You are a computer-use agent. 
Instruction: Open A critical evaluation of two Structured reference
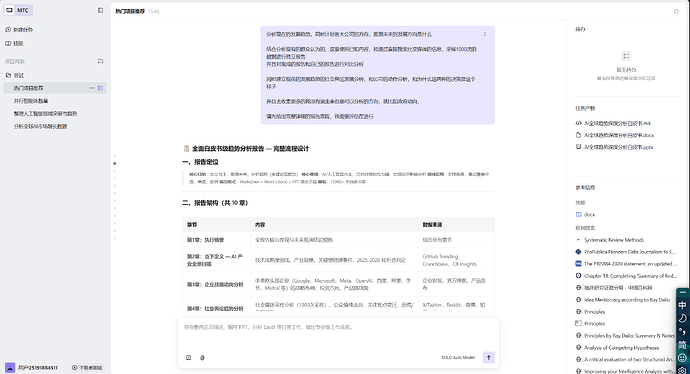click(625, 359)
